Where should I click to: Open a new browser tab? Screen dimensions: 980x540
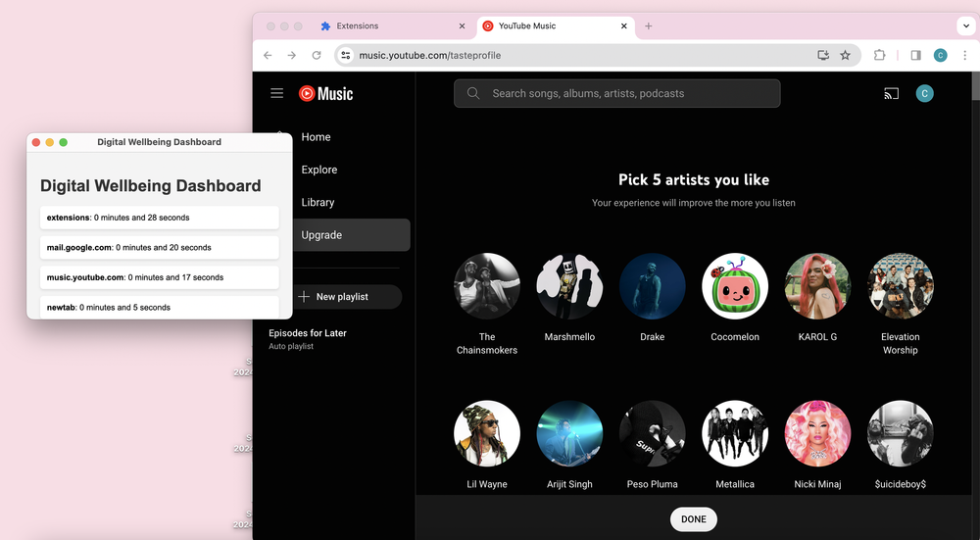click(x=648, y=25)
